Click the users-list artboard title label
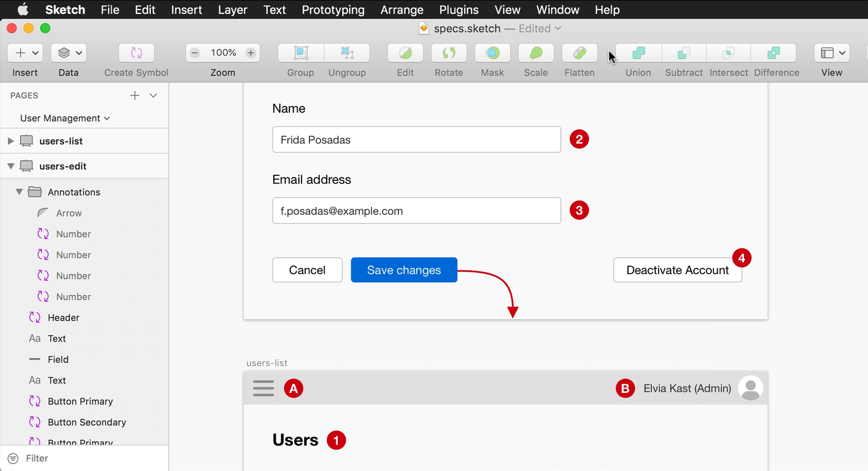The height and width of the screenshot is (471, 868). pyautogui.click(x=267, y=363)
